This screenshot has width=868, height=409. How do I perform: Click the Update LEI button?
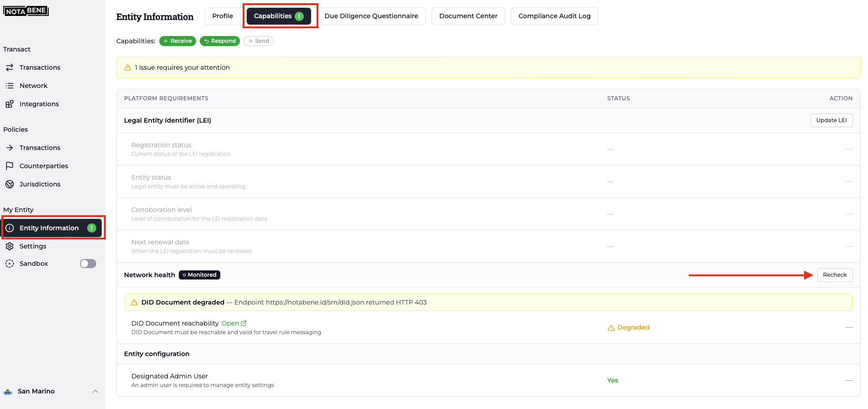pyautogui.click(x=832, y=120)
